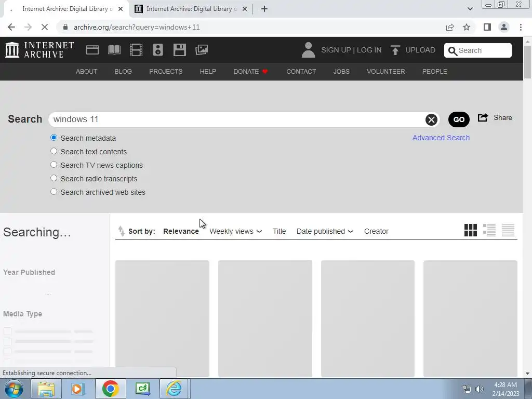Viewport: 532px width, 399px height.
Task: Open Windows Start menu
Action: pyautogui.click(x=14, y=389)
